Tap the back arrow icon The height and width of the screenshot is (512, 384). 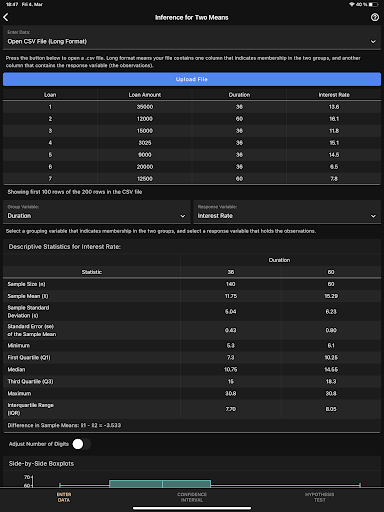pyautogui.click(x=6, y=17)
